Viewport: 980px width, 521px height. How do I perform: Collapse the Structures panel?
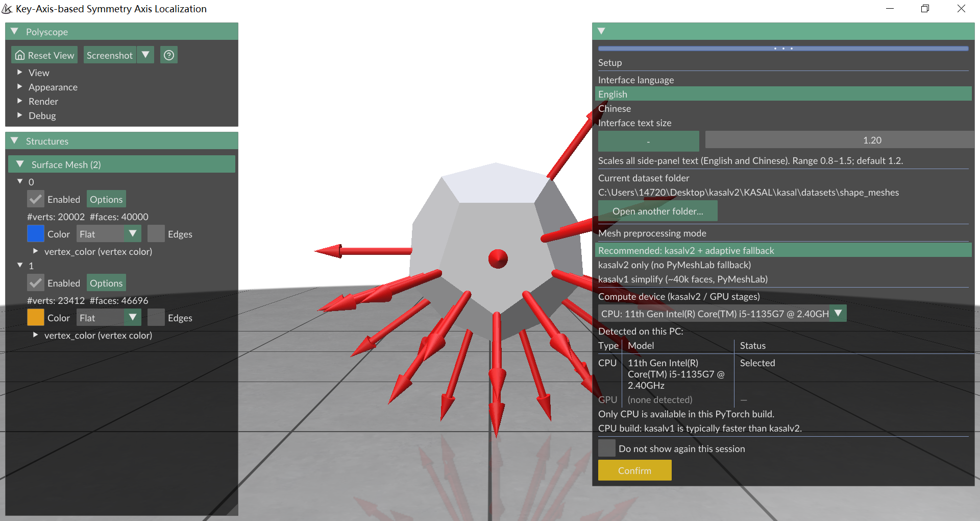coord(14,141)
